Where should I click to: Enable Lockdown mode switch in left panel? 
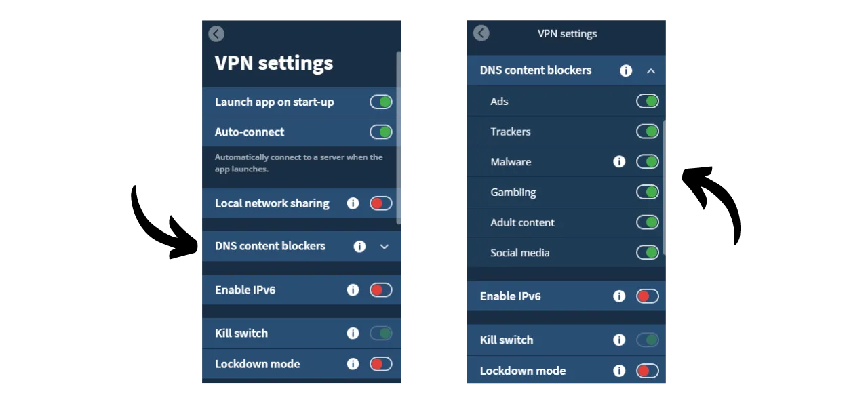tap(380, 364)
